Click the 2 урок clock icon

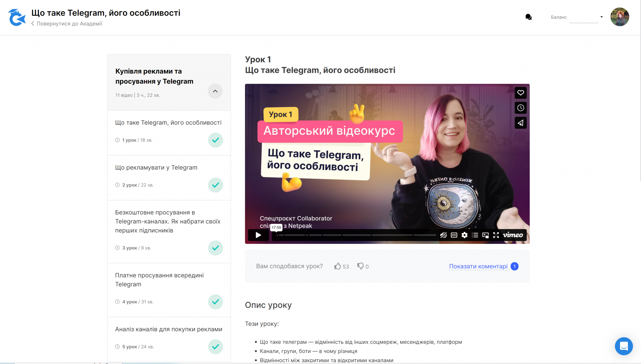117,185
